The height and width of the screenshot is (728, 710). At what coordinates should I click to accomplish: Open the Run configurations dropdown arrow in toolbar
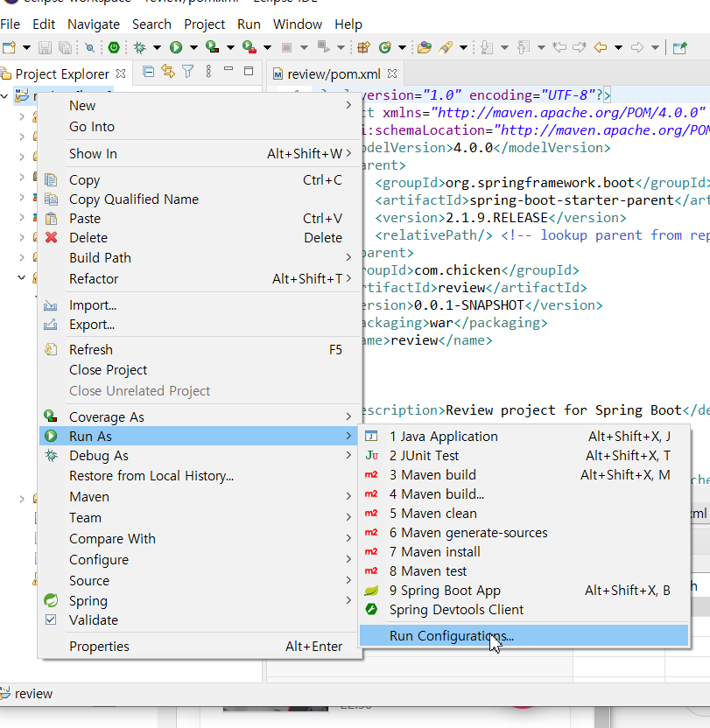[x=193, y=47]
